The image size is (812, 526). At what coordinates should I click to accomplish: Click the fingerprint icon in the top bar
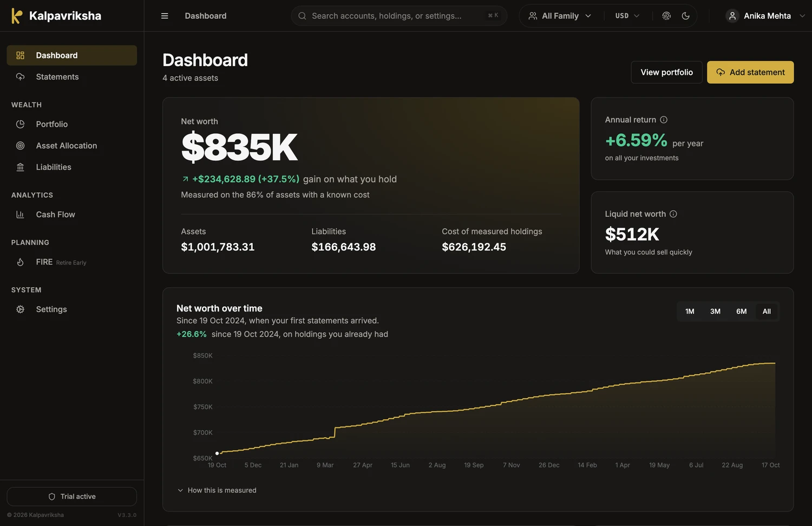666,16
